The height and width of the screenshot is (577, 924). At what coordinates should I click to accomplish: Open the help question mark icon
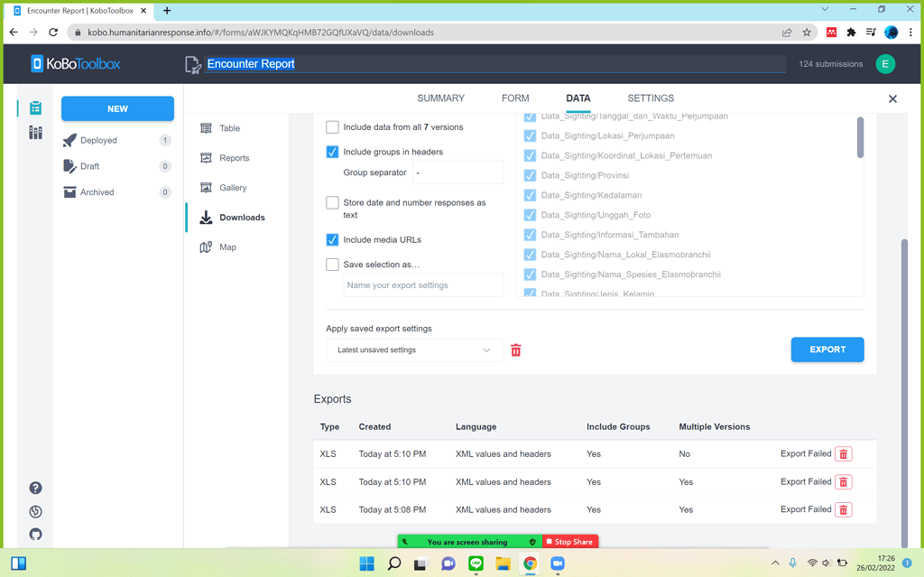[x=35, y=488]
